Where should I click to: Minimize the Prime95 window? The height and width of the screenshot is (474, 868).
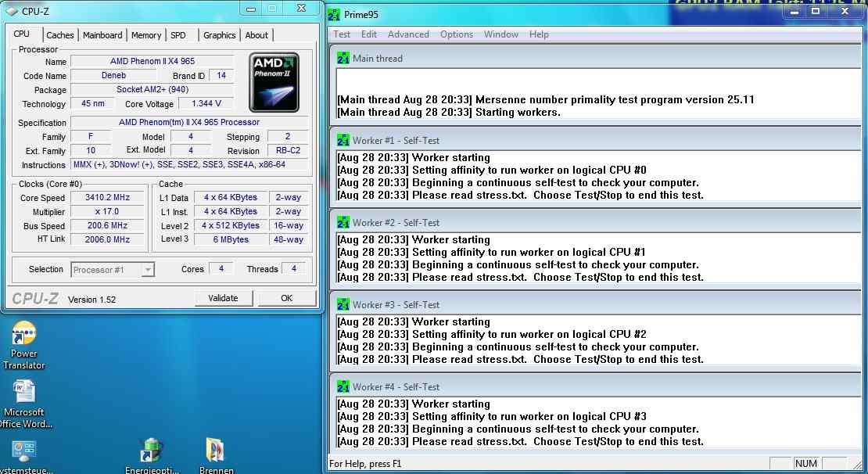pyautogui.click(x=795, y=11)
